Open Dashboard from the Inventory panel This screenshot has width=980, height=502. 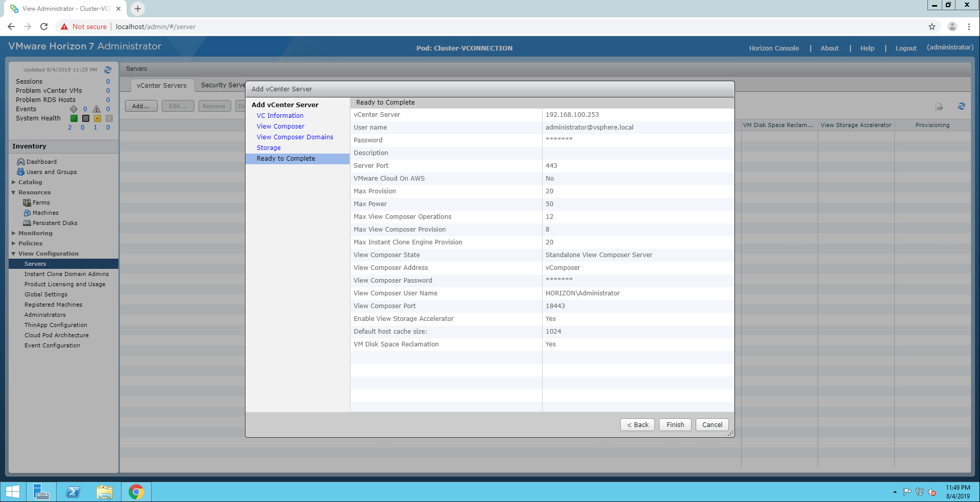pyautogui.click(x=41, y=162)
